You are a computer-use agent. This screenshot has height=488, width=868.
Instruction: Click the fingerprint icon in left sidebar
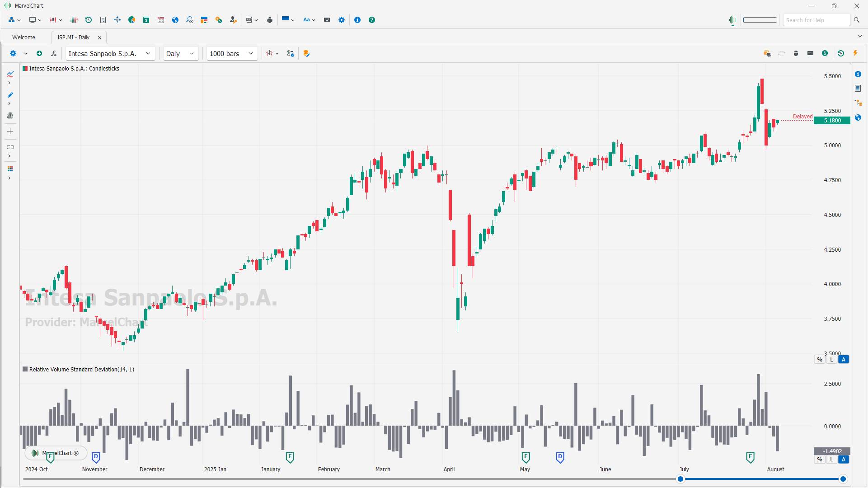(10, 116)
